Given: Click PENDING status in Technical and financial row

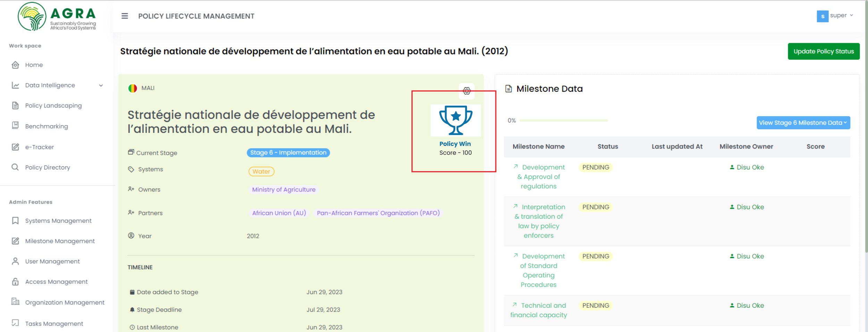Looking at the screenshot, I should pos(596,306).
